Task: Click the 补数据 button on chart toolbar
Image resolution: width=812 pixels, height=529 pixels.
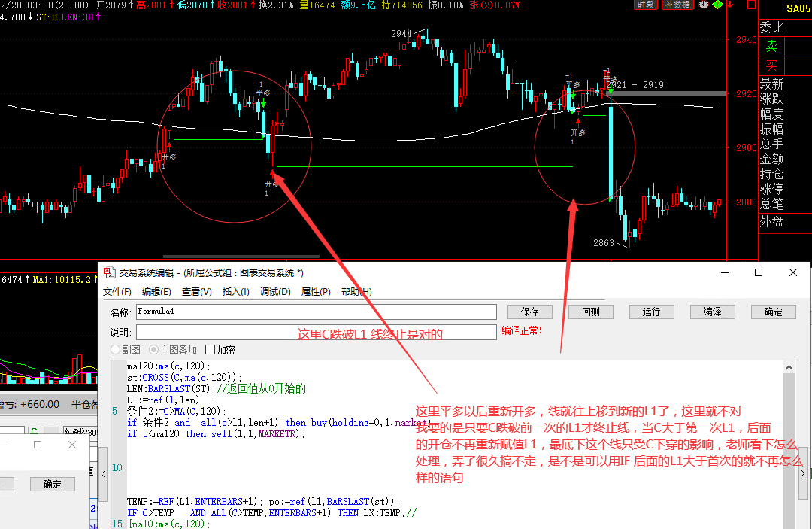Action: (677, 5)
